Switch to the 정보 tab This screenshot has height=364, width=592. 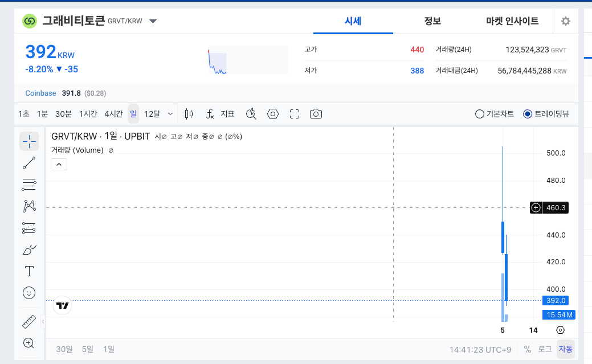[432, 21]
